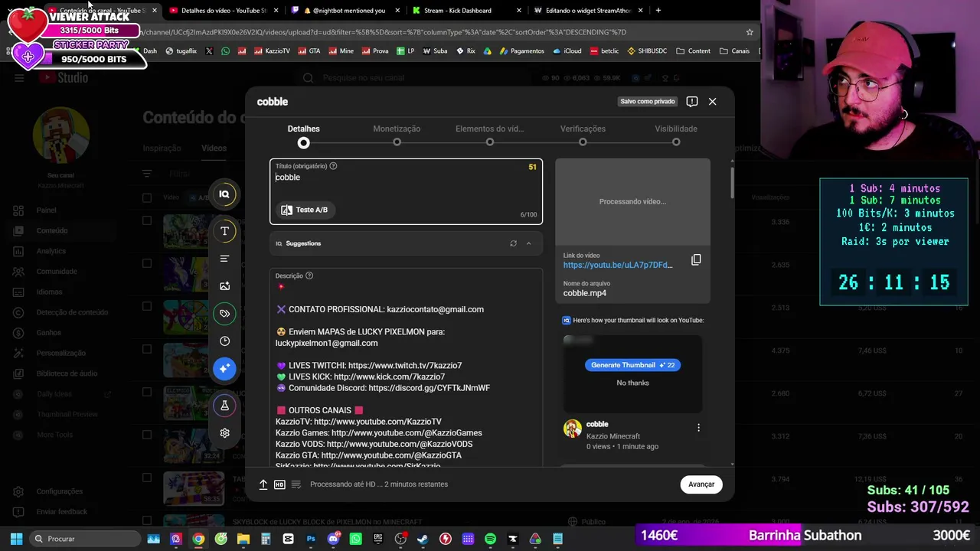980x551 pixels.
Task: Open the Windows Start menu
Action: coord(16,539)
